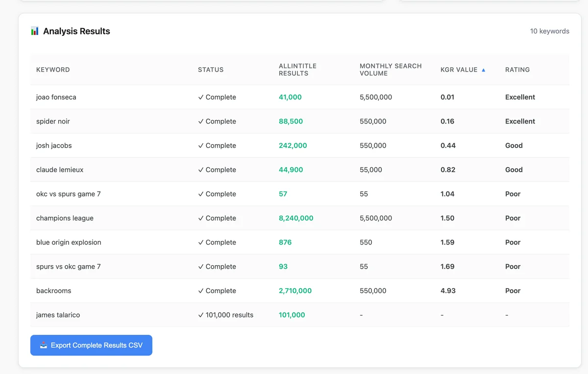The height and width of the screenshot is (374, 588).
Task: Click the KGR Value sort arrow
Action: 484,70
